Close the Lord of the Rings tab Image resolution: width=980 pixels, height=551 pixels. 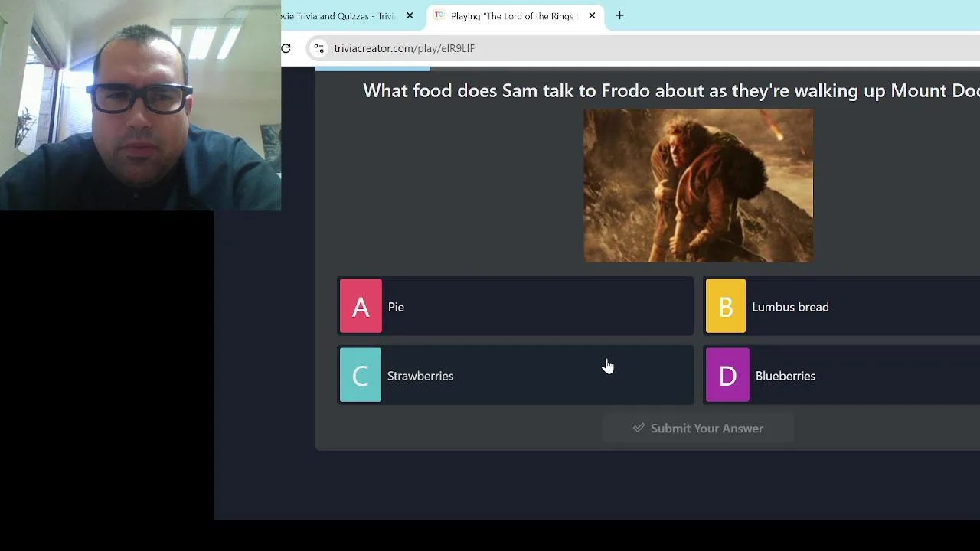pos(592,15)
